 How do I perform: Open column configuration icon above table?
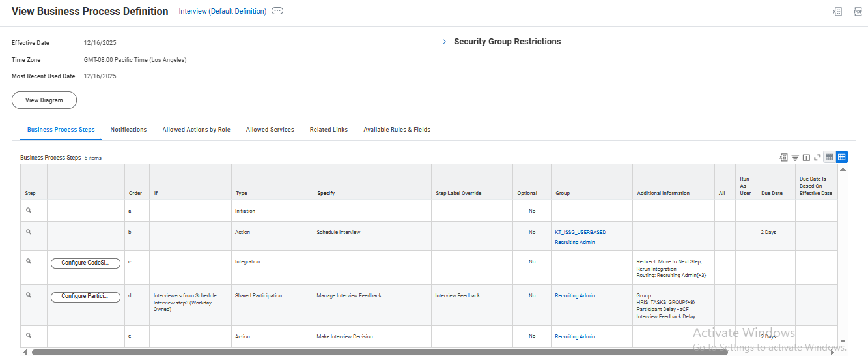click(x=806, y=157)
